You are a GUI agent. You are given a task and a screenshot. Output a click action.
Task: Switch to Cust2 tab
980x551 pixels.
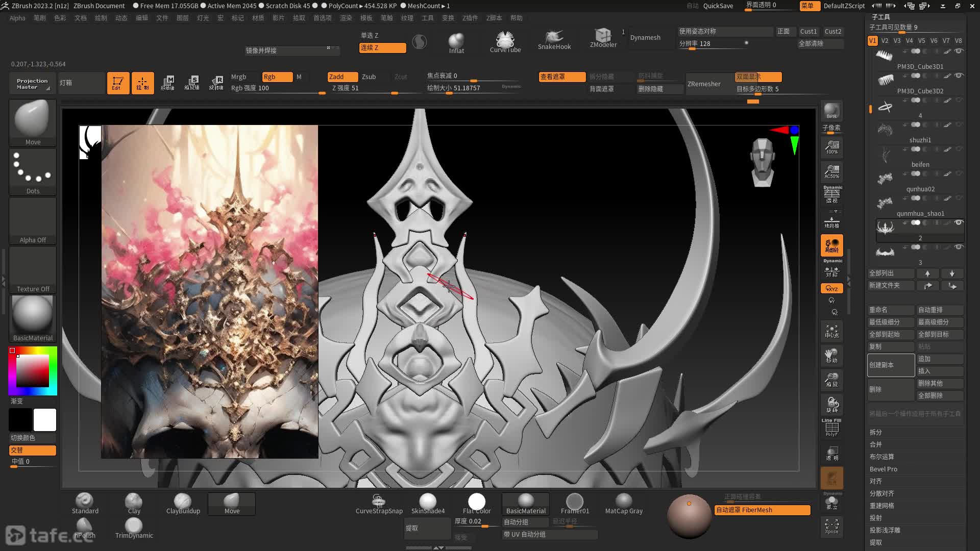coord(833,32)
